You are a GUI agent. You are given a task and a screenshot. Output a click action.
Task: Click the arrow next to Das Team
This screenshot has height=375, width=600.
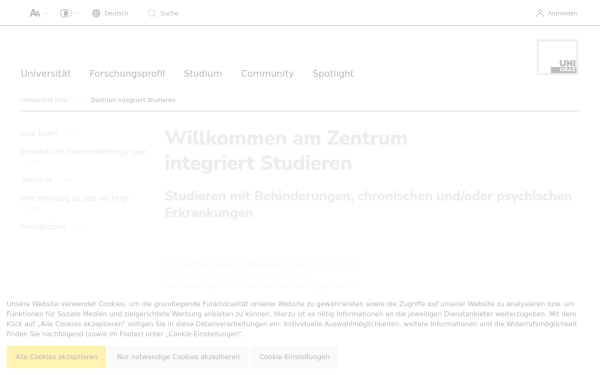point(72,133)
